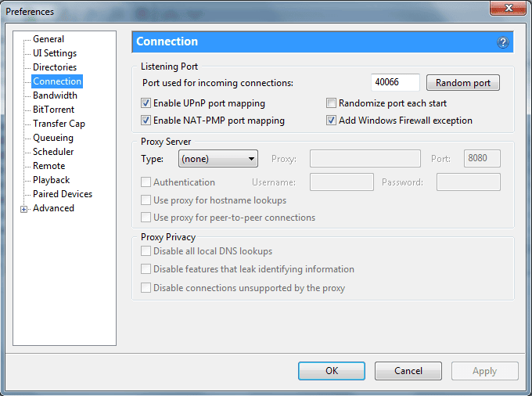Select BitTorrent in the sidebar
Viewport: 532px width, 396px height.
click(x=53, y=110)
